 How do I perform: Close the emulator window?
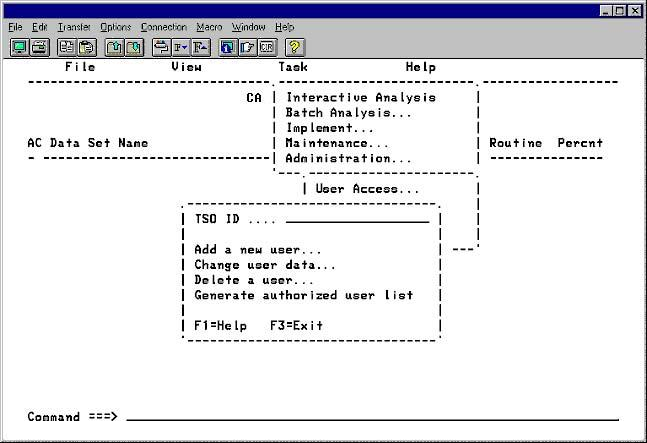tap(635, 11)
